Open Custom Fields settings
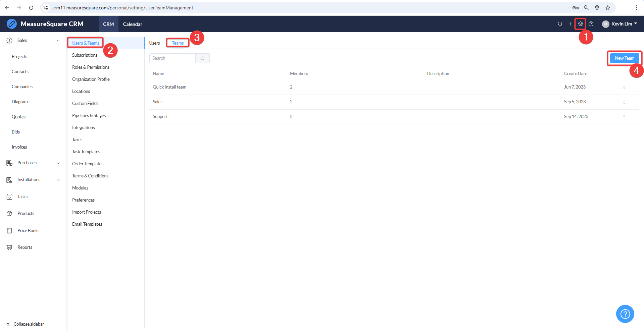Image resolution: width=644 pixels, height=333 pixels. coord(85,103)
